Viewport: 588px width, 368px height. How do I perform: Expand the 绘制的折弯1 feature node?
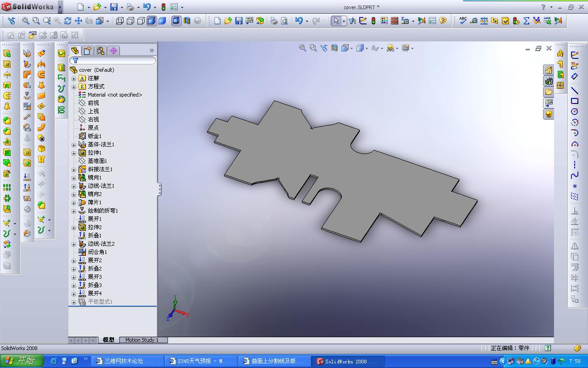coord(74,211)
